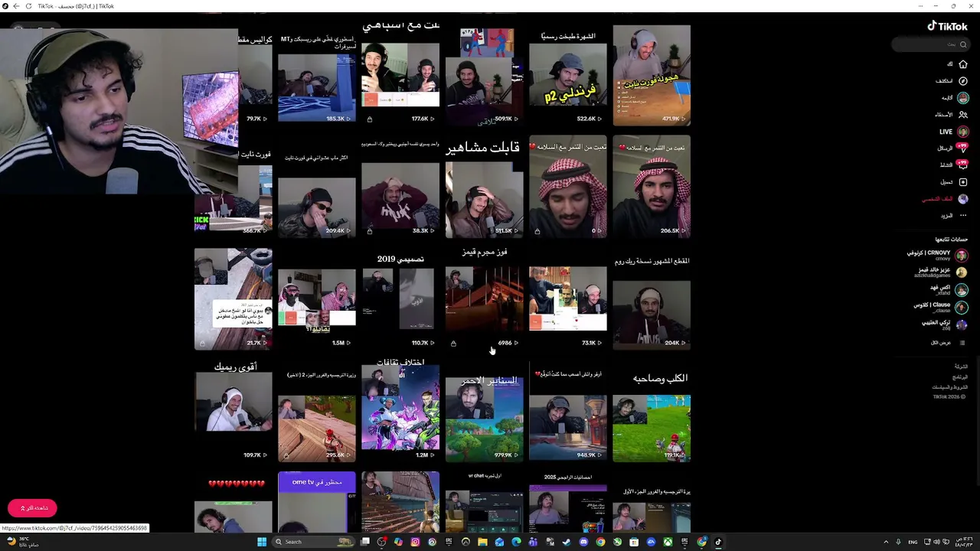Open the z6ij followed account

tap(946, 324)
